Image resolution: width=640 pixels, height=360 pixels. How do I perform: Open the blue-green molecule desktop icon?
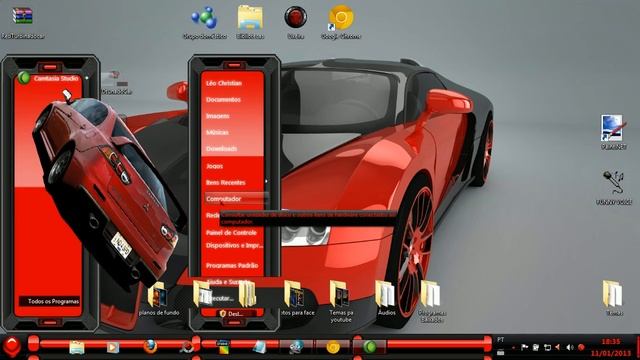click(x=204, y=18)
